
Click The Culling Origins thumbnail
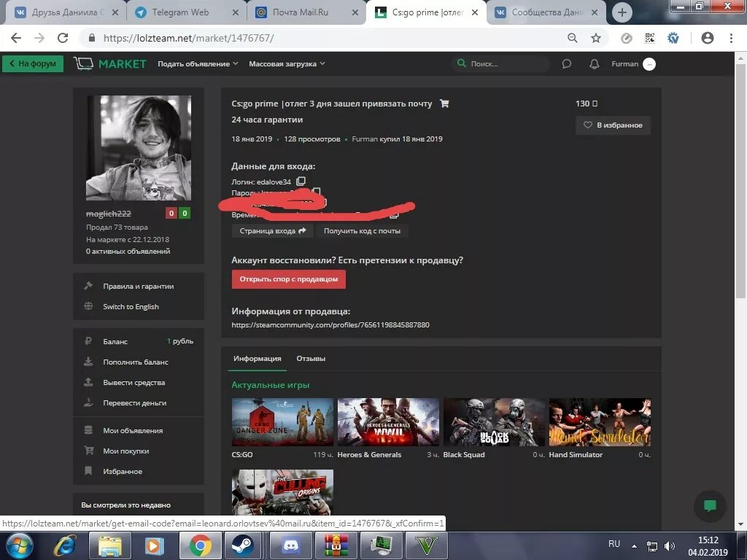point(282,492)
